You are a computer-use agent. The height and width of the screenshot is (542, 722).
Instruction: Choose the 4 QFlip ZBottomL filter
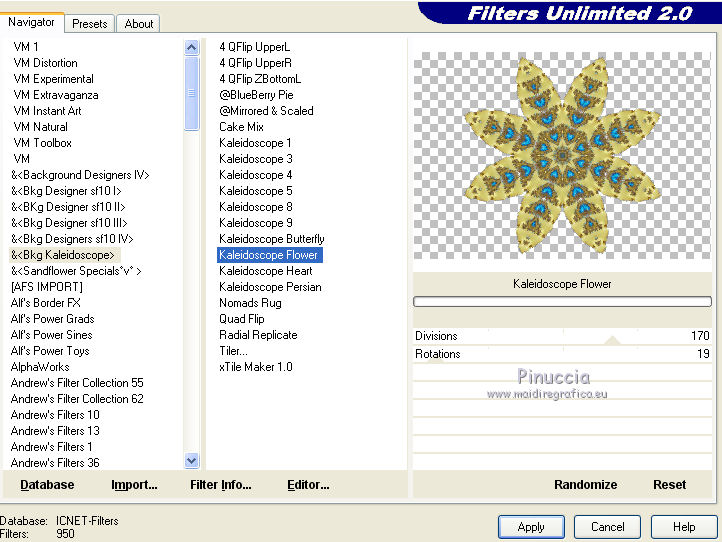coord(260,79)
